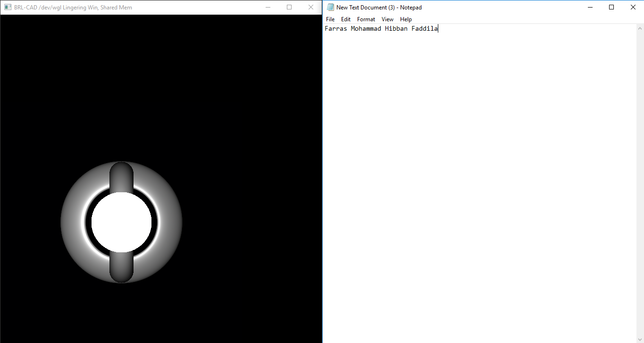Click the Notepad vertical scrollbar track
Screen dimensions: 644x343
(x=640, y=183)
